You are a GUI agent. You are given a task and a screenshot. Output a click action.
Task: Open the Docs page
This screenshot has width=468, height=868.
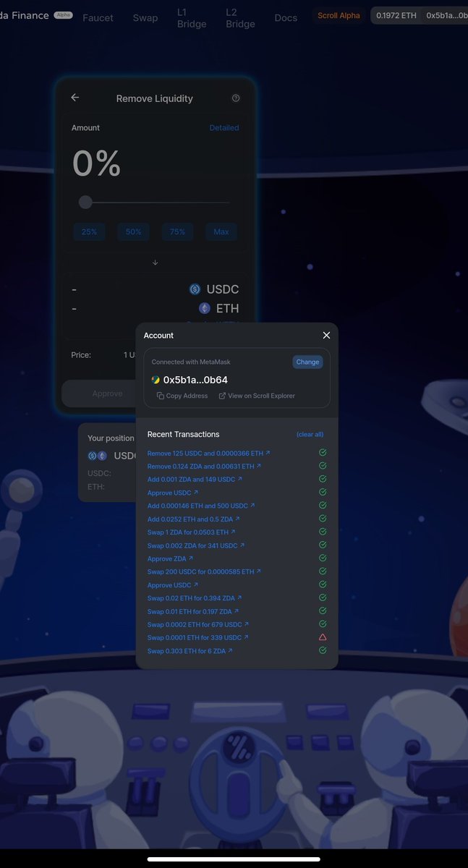[x=286, y=17]
